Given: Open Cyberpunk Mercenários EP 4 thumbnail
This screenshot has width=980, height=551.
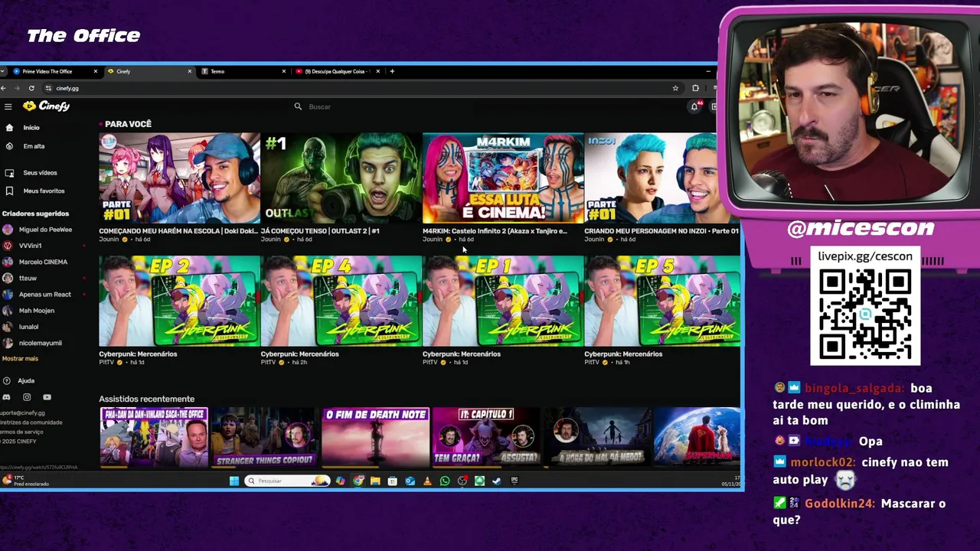Looking at the screenshot, I should (x=341, y=302).
